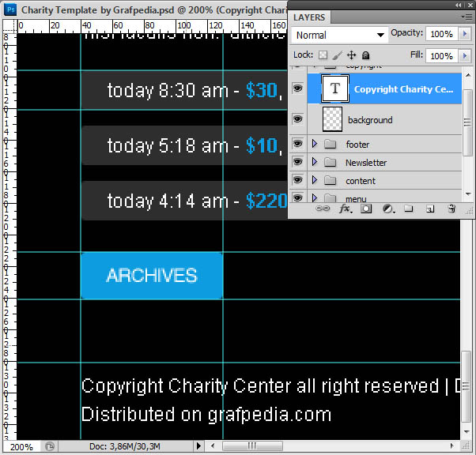Image resolution: width=476 pixels, height=455 pixels.
Task: Click the ruler origin corner box
Action: pos(9,26)
